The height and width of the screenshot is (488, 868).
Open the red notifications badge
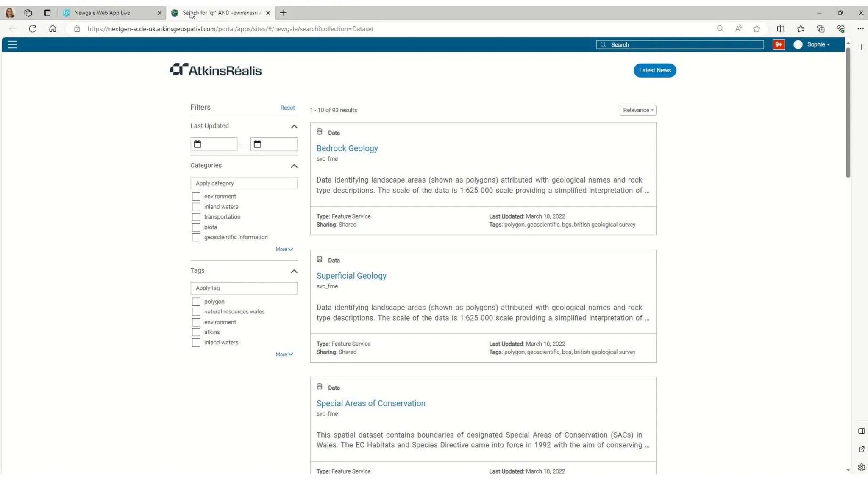779,44
